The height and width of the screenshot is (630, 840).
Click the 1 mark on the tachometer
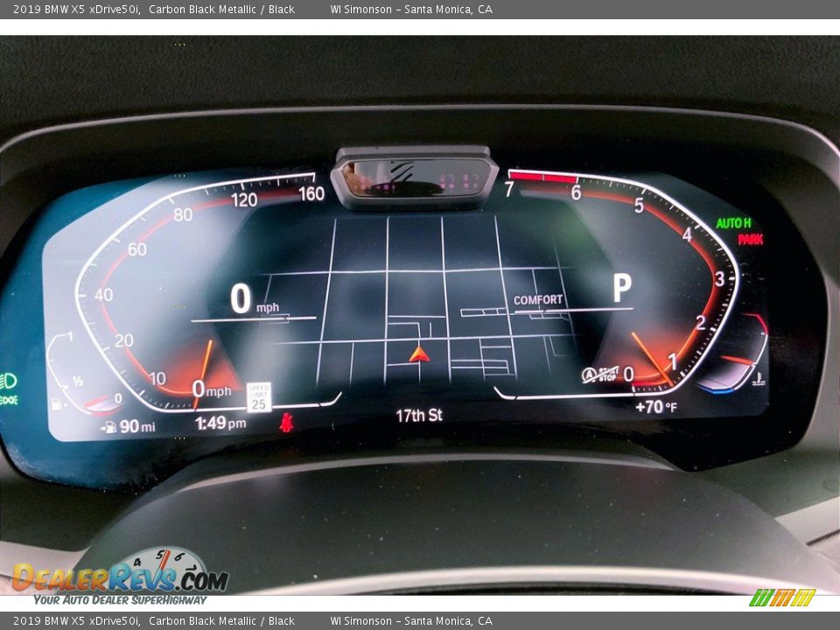(x=672, y=362)
